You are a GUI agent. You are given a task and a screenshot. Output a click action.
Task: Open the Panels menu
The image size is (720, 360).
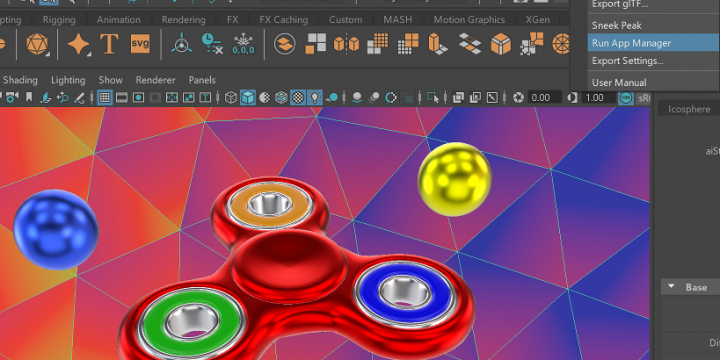click(x=202, y=80)
